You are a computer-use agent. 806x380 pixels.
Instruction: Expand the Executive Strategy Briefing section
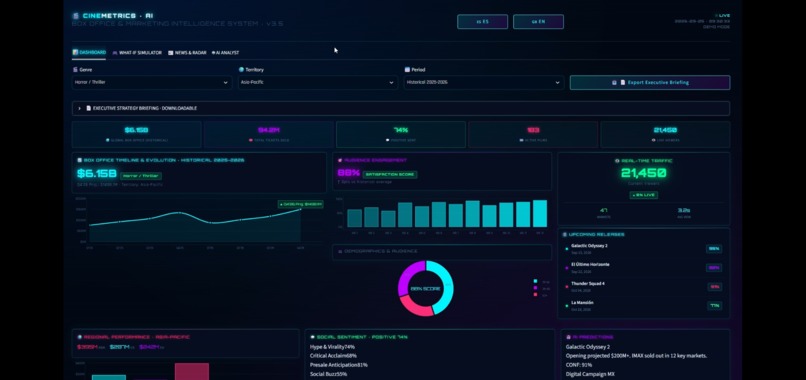pyautogui.click(x=401, y=108)
